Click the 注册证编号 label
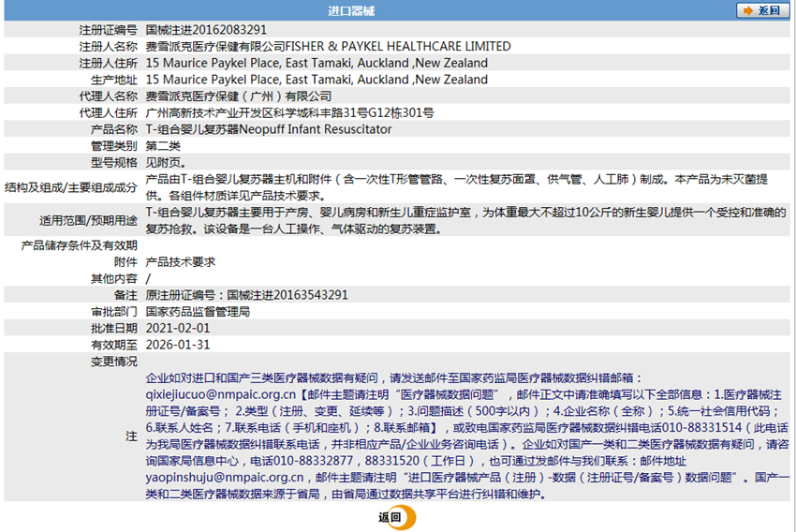The width and height of the screenshot is (796, 532). click(108, 30)
